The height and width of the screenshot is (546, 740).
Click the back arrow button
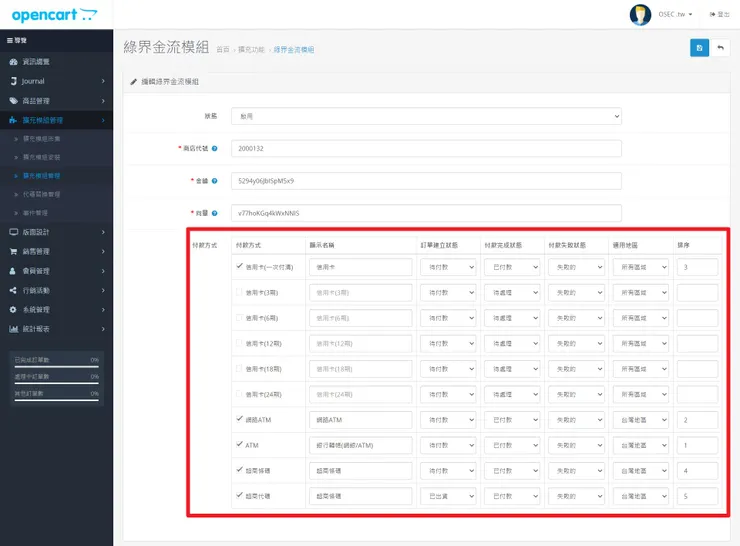click(720, 48)
